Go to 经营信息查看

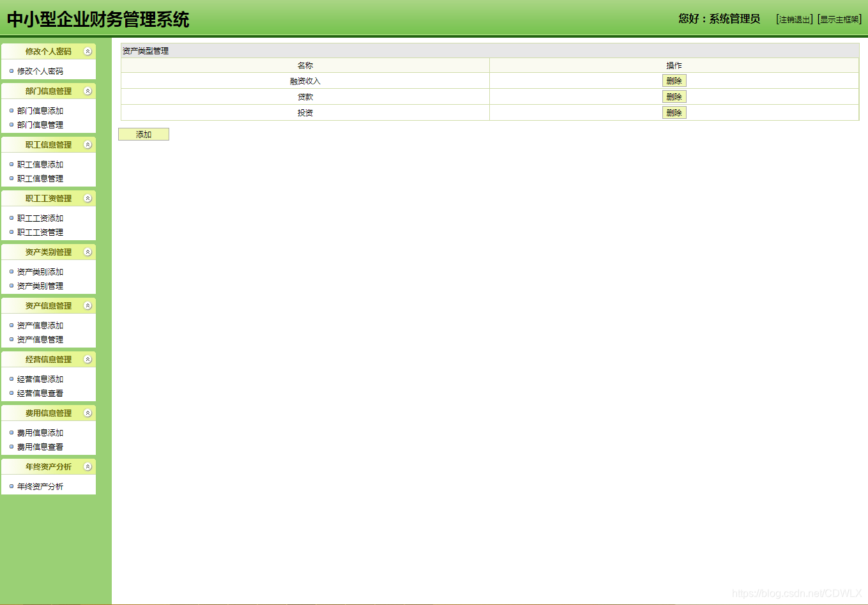click(x=40, y=394)
